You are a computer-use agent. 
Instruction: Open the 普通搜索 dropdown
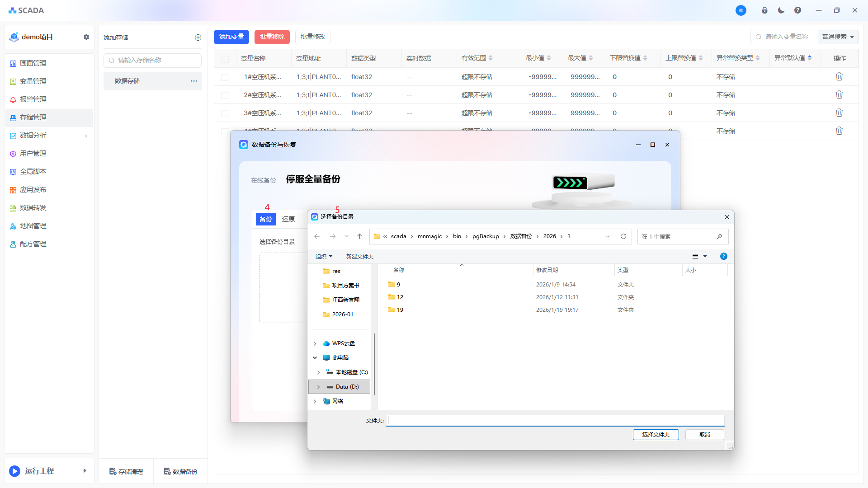point(838,37)
